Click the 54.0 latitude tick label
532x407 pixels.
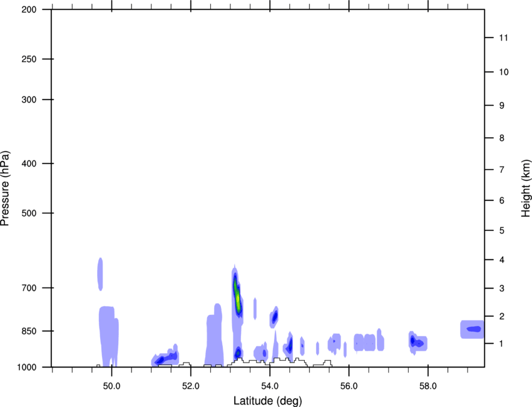pyautogui.click(x=270, y=386)
